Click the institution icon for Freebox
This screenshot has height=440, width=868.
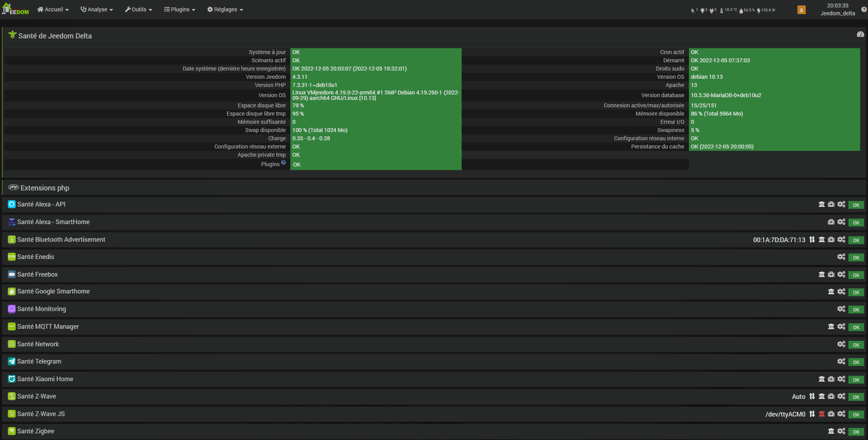(x=822, y=274)
